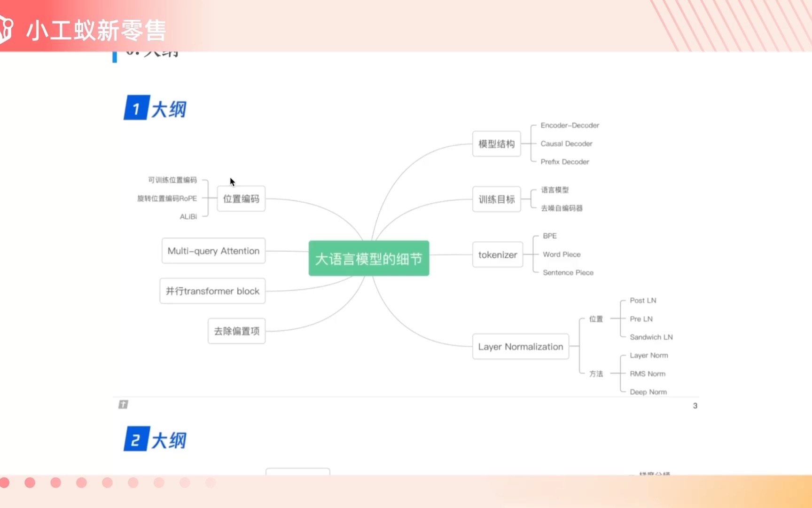This screenshot has width=812, height=508.
Task: Click the Sentence Piece leaf node
Action: click(568, 272)
